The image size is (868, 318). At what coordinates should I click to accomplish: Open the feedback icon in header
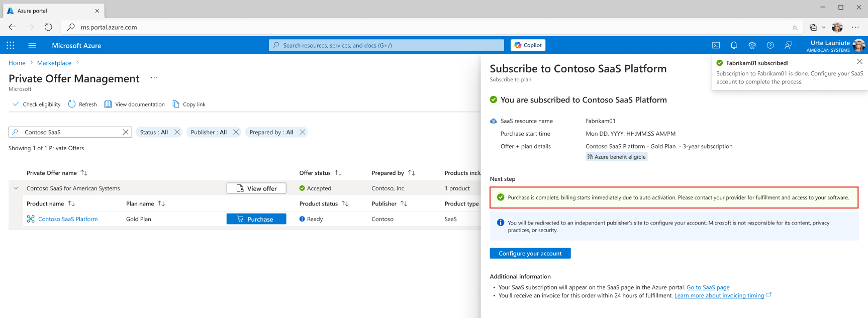[788, 45]
